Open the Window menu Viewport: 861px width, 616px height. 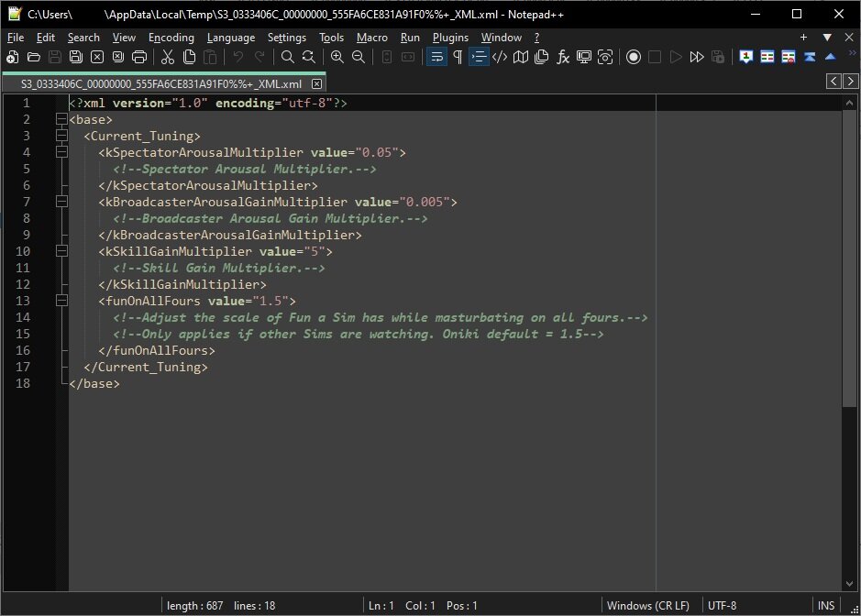[x=502, y=38]
